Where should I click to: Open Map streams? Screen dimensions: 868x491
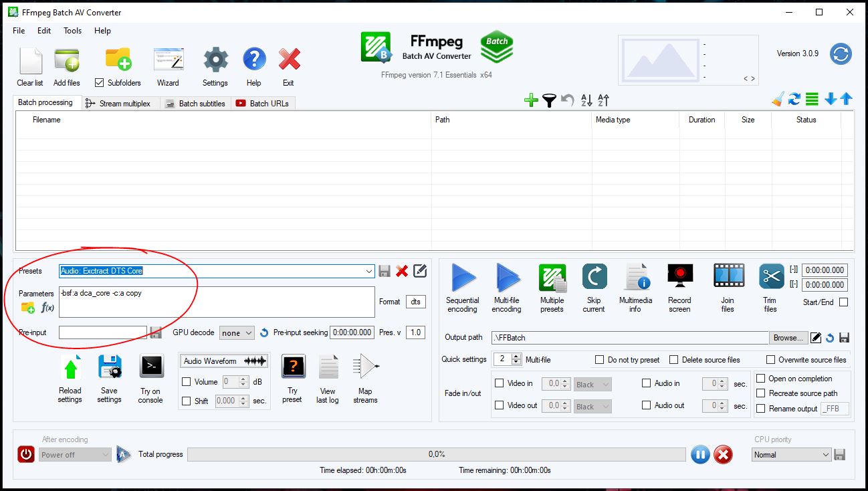coord(365,368)
